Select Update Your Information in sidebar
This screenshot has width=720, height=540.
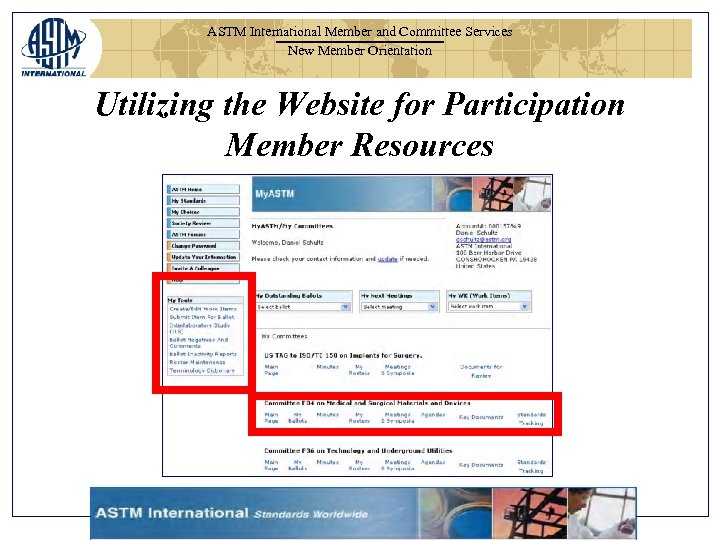pyautogui.click(x=203, y=257)
